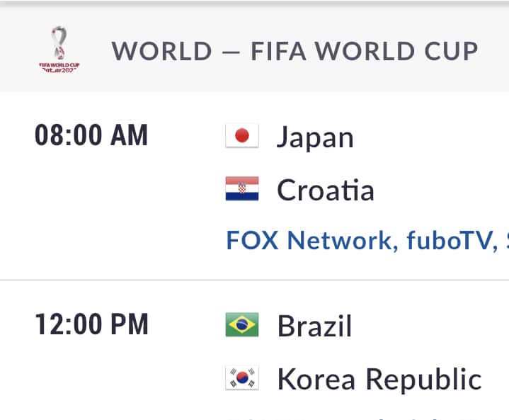The image size is (509, 420).
Task: Open the Japan team name
Action: pyautogui.click(x=315, y=137)
